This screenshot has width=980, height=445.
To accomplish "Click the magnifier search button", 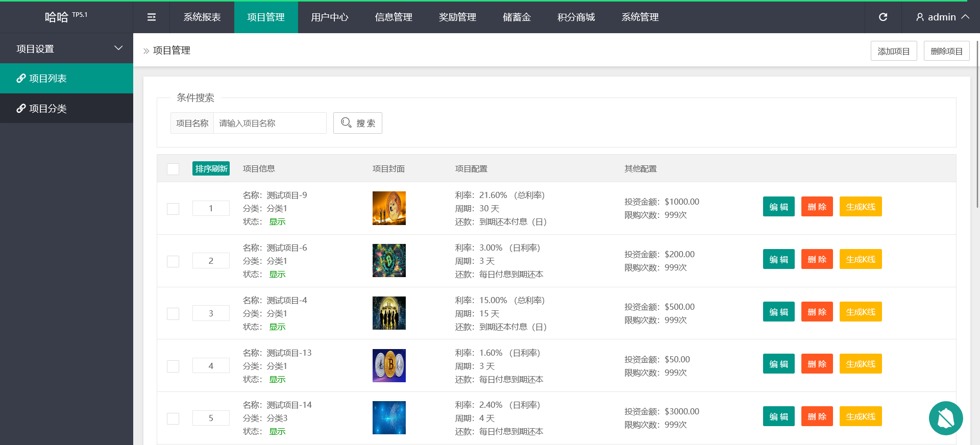I will (357, 123).
